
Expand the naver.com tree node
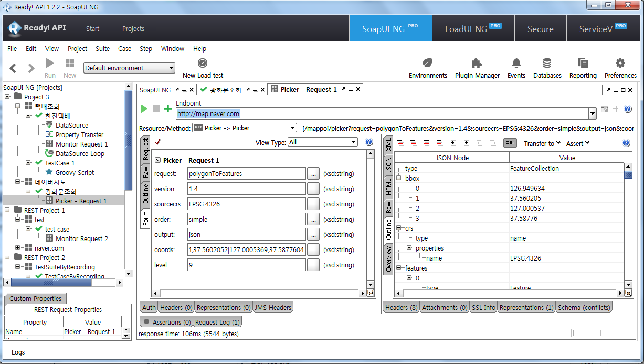17,248
